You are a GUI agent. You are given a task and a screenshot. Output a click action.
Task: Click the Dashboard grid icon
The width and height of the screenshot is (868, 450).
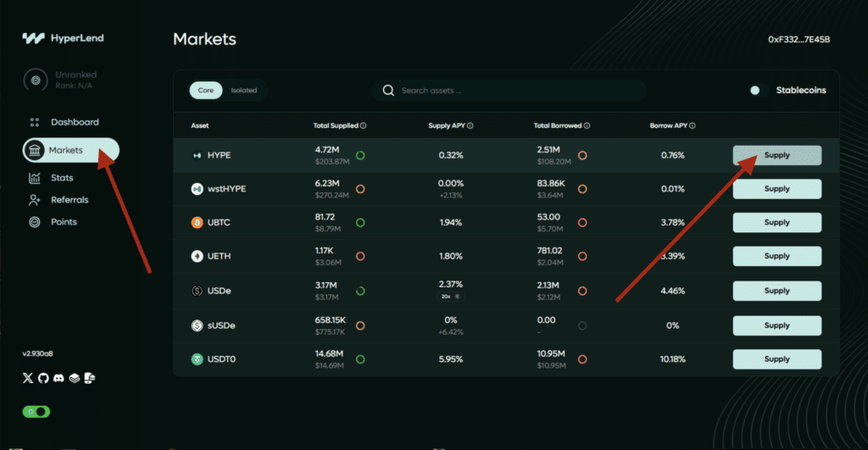pos(34,122)
